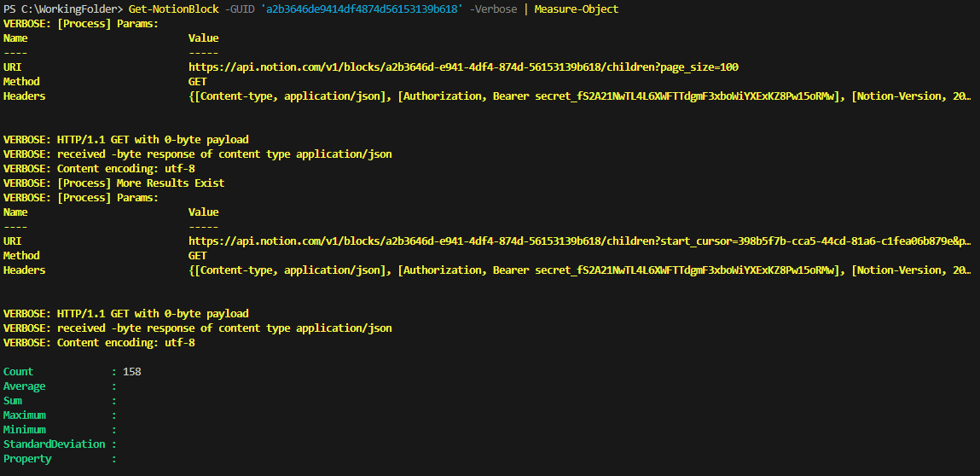The image size is (980, 476).
Task: Click the 'More Results Exist' verbose line
Action: (x=113, y=183)
